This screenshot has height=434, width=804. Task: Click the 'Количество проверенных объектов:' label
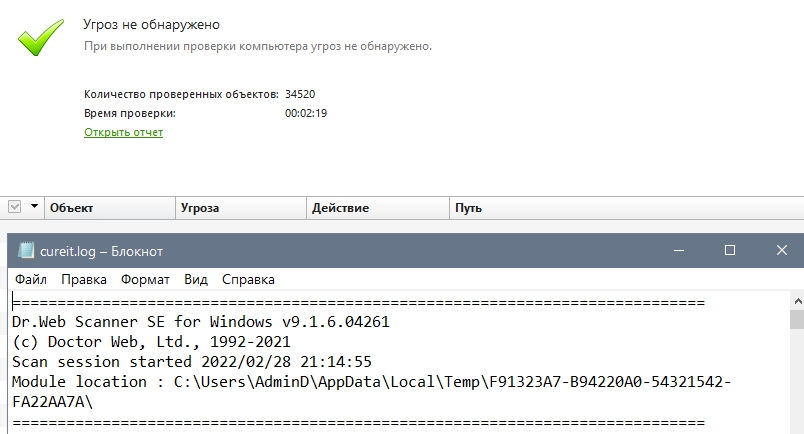(x=181, y=94)
